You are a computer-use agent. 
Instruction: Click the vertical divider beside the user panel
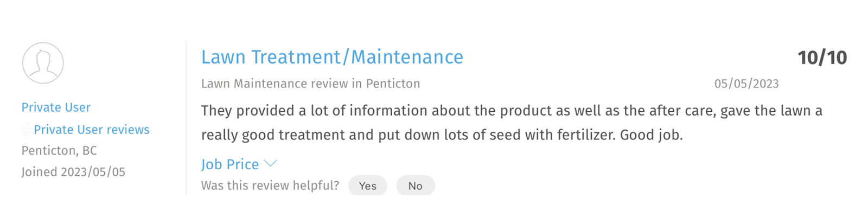(186, 118)
